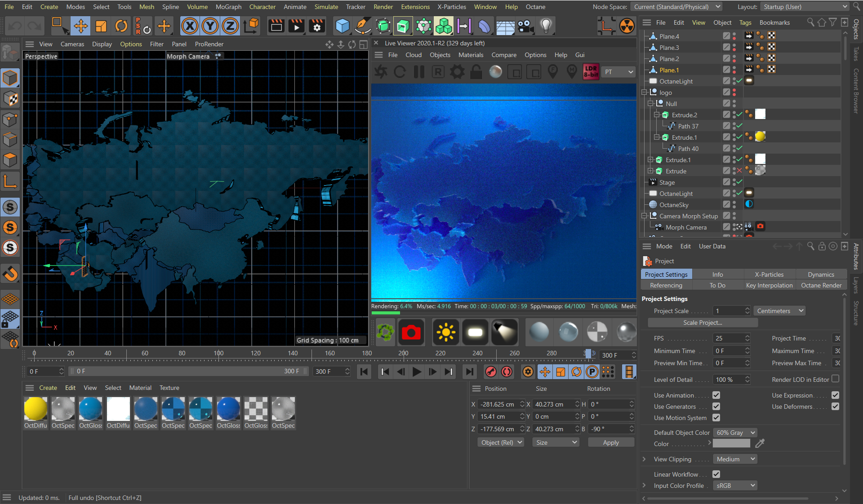This screenshot has height=504, width=863.
Task: Click the default object Color swatch
Action: click(731, 444)
